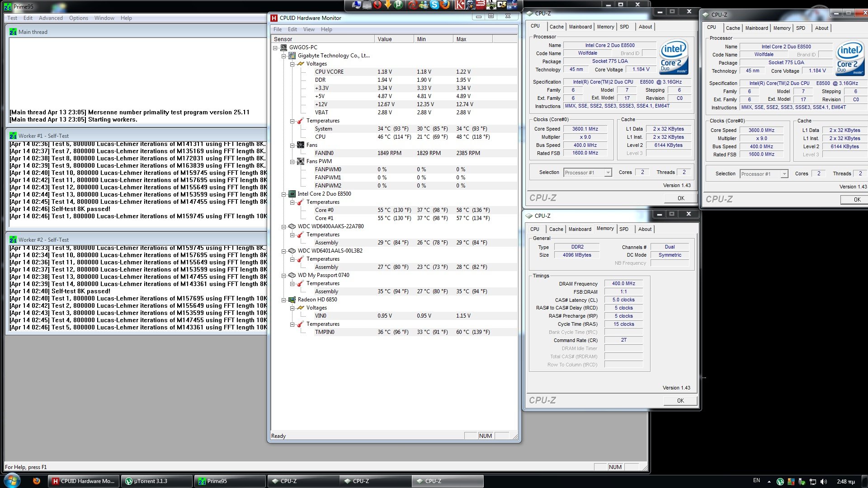Click the Worker #2 Self-Test window icon
Viewport: 868px width, 488px height.
tap(13, 240)
